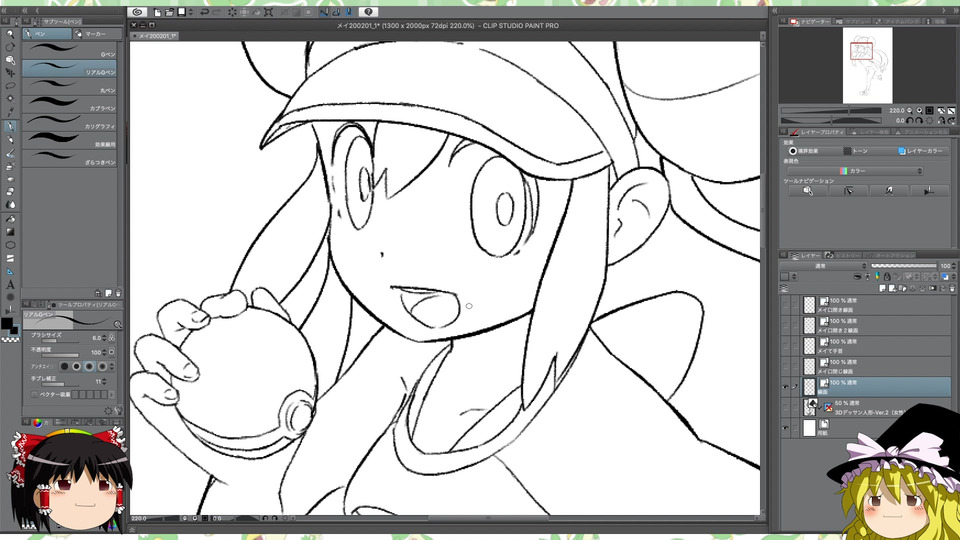Click brush size value stepper arrows
This screenshot has width=960, height=540.
tap(104, 338)
